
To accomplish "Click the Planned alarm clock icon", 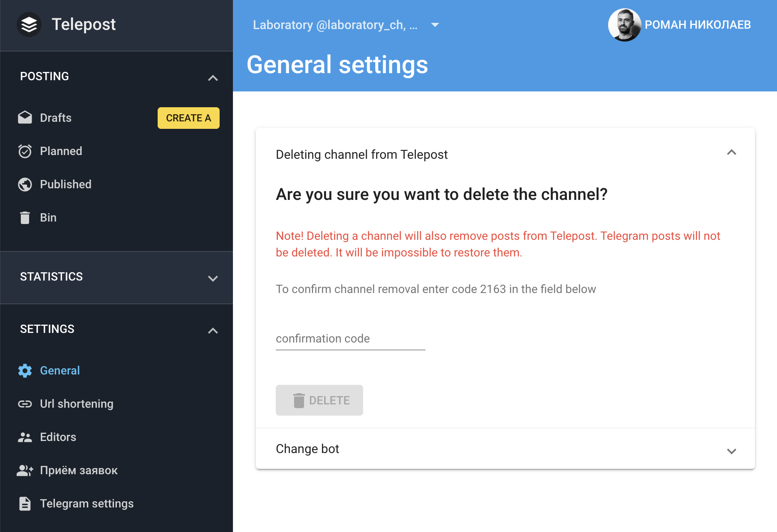I will tap(25, 151).
